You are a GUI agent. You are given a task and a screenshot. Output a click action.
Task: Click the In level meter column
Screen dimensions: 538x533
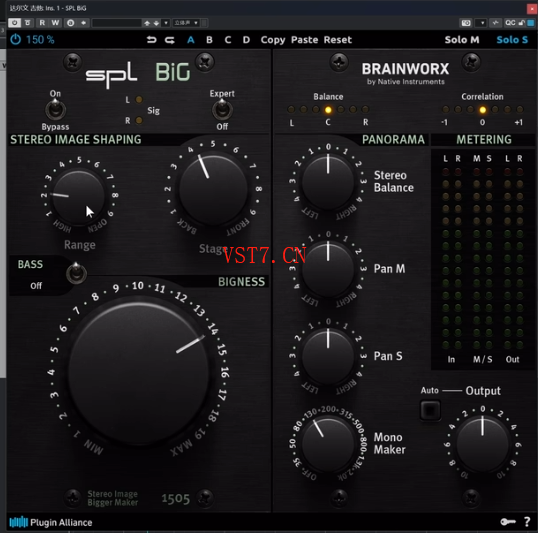(x=452, y=258)
